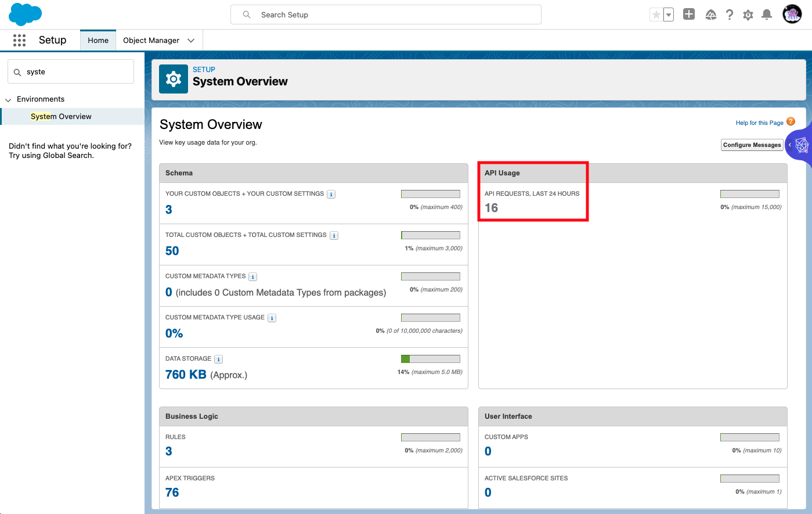Open the Salesforce Help question mark

point(730,15)
